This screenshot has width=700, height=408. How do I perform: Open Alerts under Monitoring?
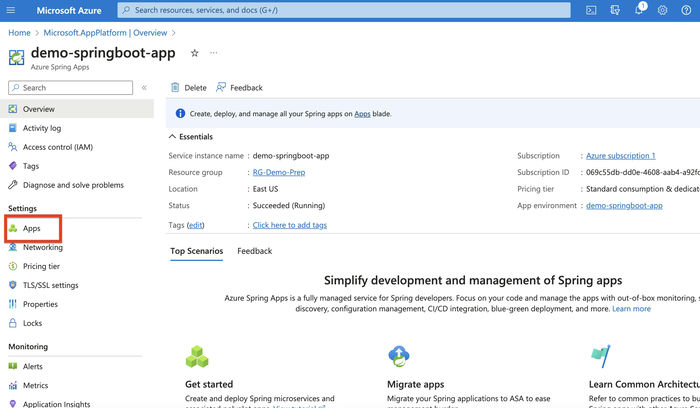tap(33, 366)
